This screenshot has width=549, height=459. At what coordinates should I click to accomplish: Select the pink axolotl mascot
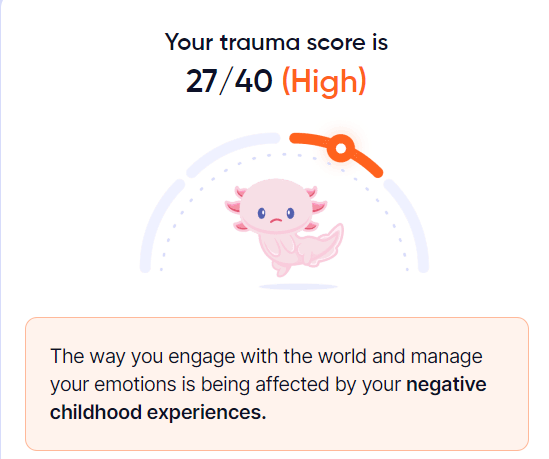(x=284, y=228)
